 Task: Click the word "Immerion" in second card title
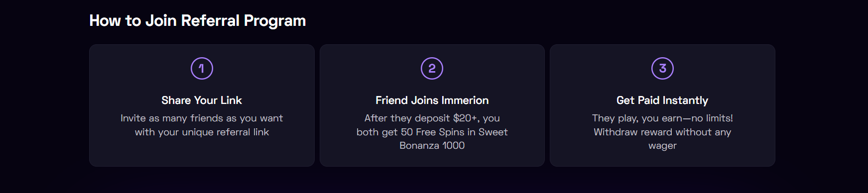[465, 100]
